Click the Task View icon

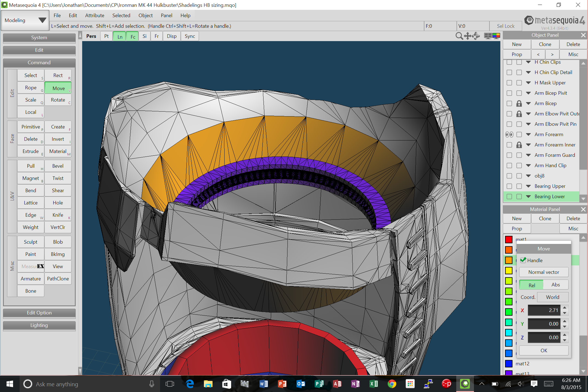pyautogui.click(x=170, y=384)
